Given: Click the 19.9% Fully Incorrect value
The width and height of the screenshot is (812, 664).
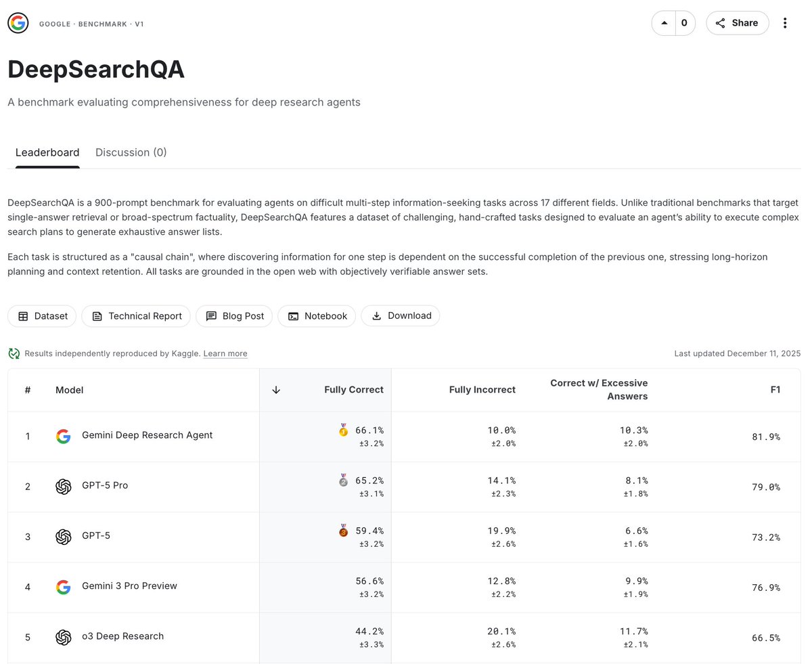Looking at the screenshot, I should 501,531.
